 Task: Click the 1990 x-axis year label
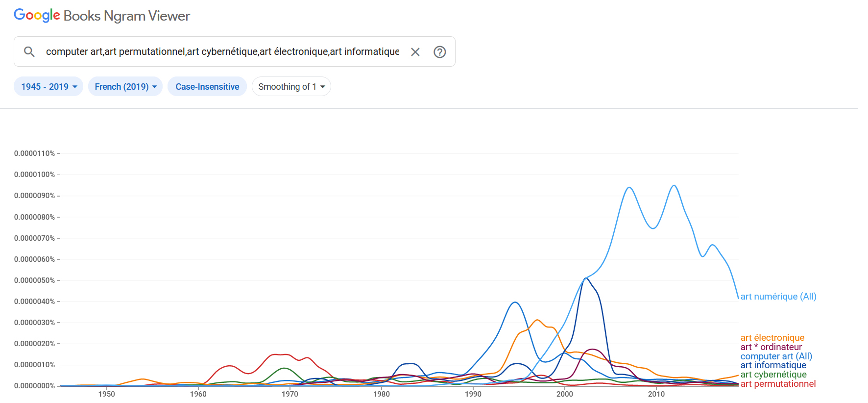pos(473,394)
